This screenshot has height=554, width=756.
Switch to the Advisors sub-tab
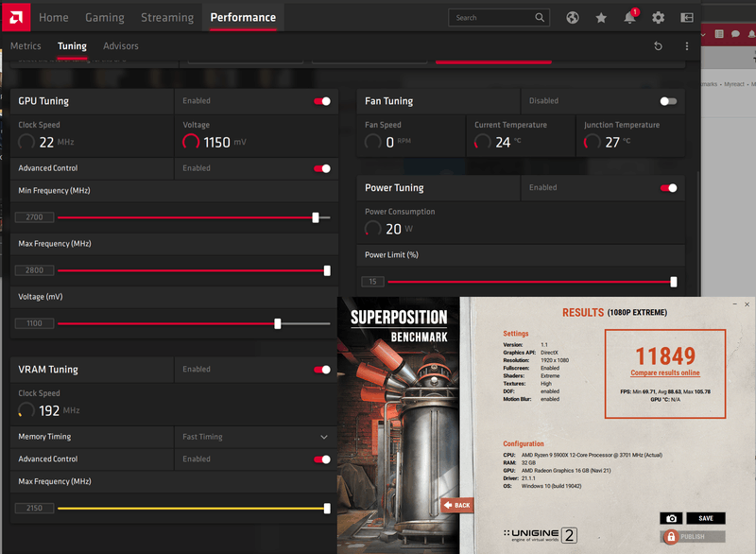pos(121,46)
